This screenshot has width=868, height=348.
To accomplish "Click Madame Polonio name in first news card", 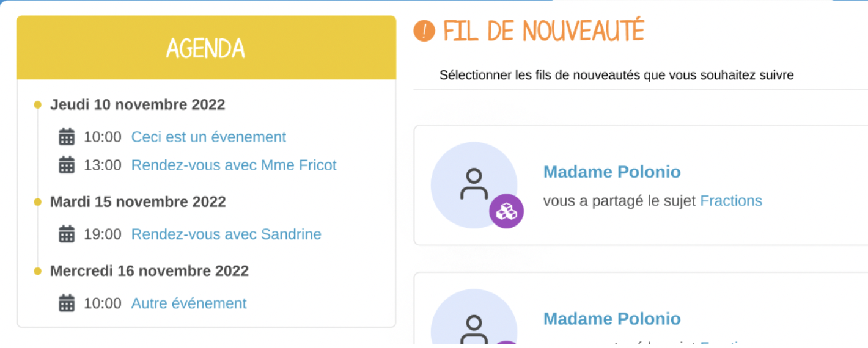I will pyautogui.click(x=612, y=172).
